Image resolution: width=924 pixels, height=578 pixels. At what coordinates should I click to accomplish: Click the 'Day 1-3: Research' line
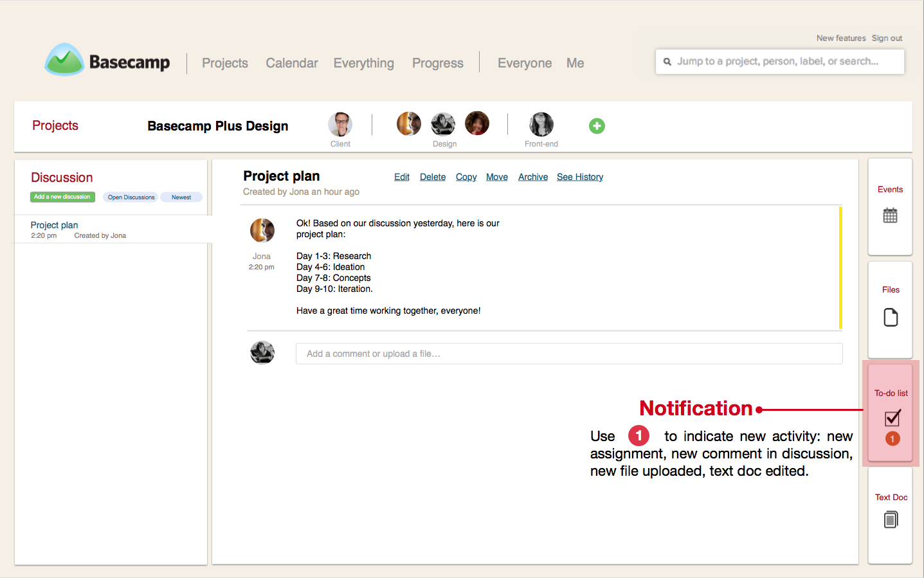pyautogui.click(x=334, y=256)
